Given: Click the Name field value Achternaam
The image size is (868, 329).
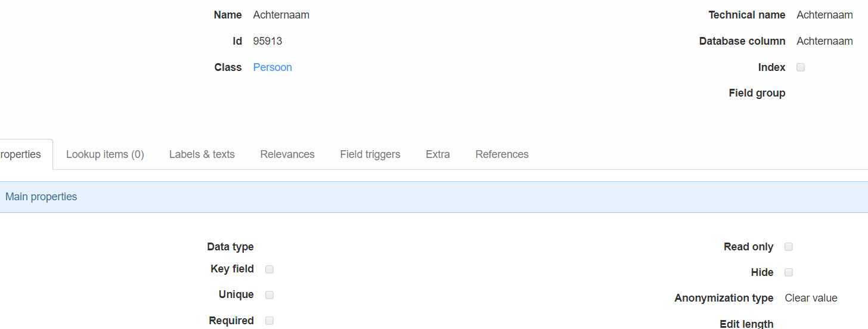Looking at the screenshot, I should click(x=281, y=15).
